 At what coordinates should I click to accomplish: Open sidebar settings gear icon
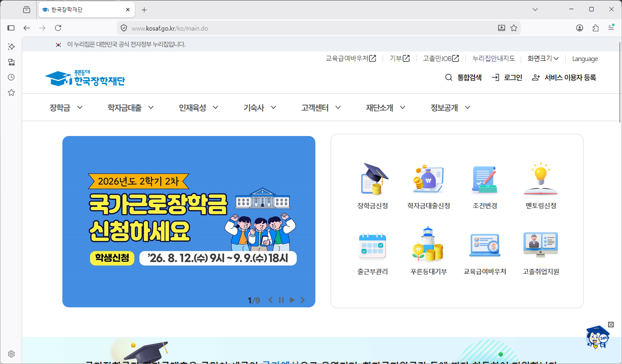pyautogui.click(x=11, y=354)
